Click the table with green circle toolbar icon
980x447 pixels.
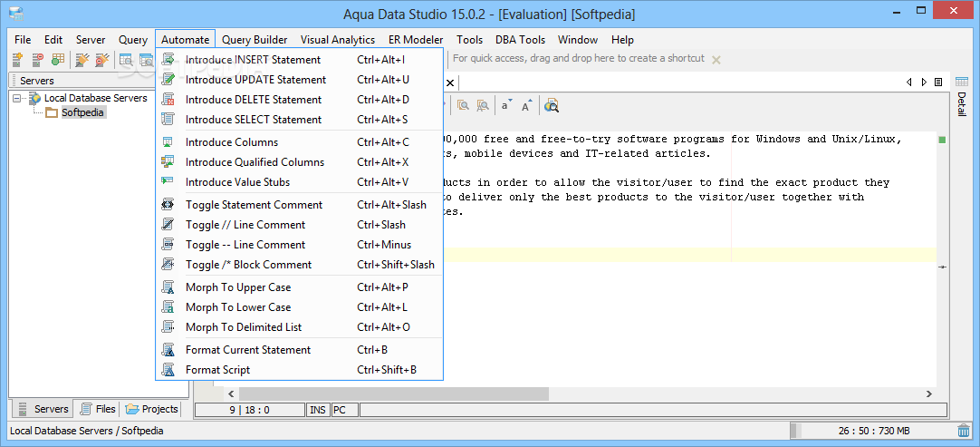click(x=57, y=60)
